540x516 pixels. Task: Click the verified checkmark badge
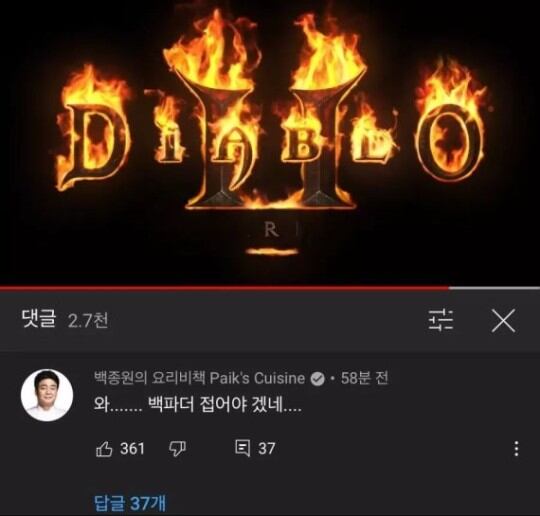click(x=317, y=379)
